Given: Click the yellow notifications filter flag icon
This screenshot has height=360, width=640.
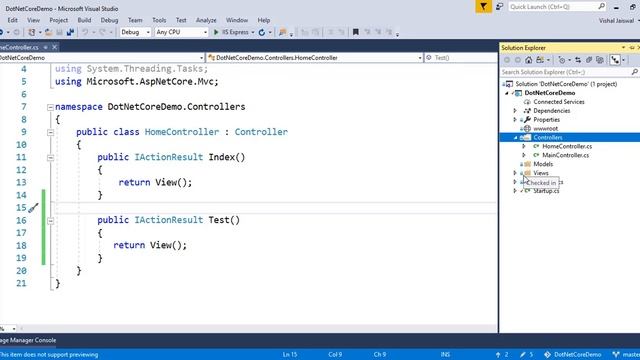Looking at the screenshot, I should [x=483, y=7].
